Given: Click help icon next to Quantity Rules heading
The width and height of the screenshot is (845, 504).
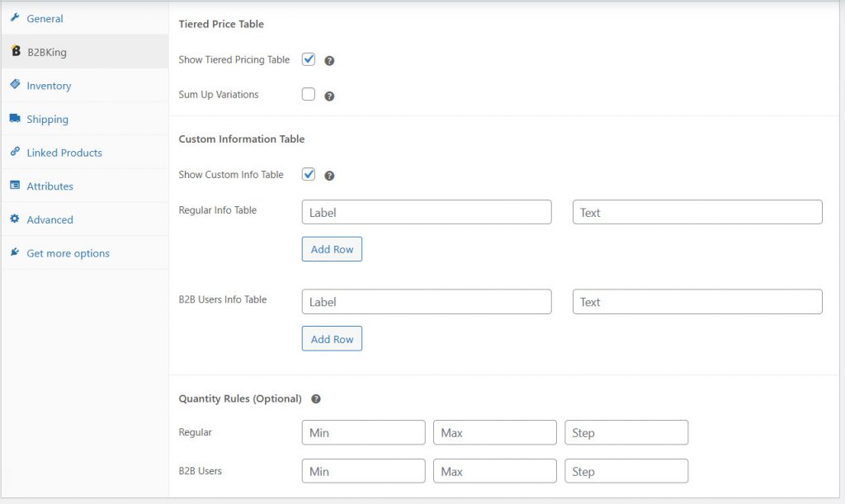Looking at the screenshot, I should tap(316, 399).
